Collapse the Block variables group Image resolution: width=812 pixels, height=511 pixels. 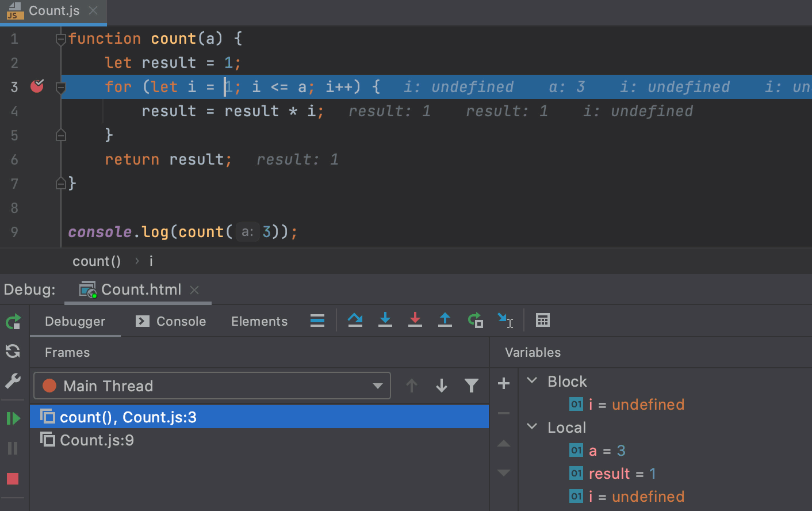533,381
